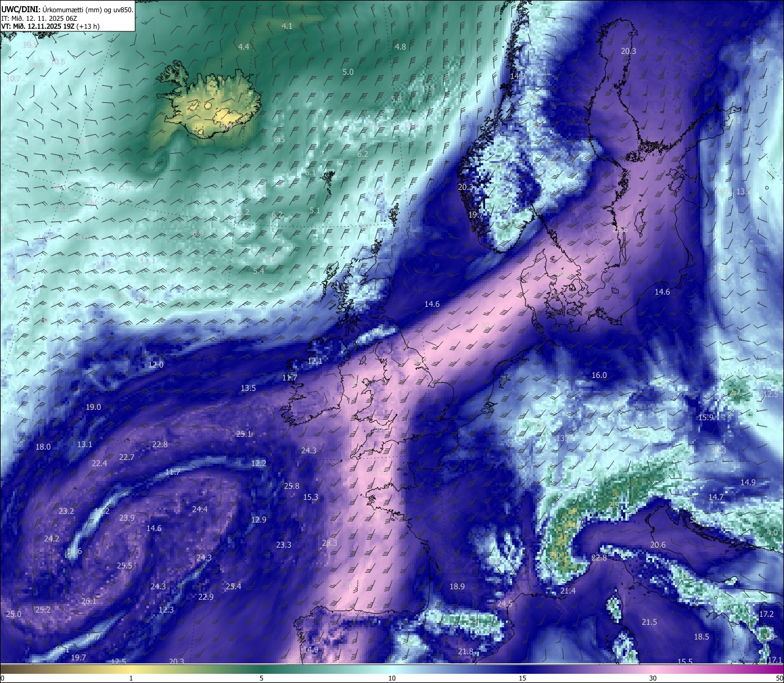Click the 23.9 value label

point(127,518)
